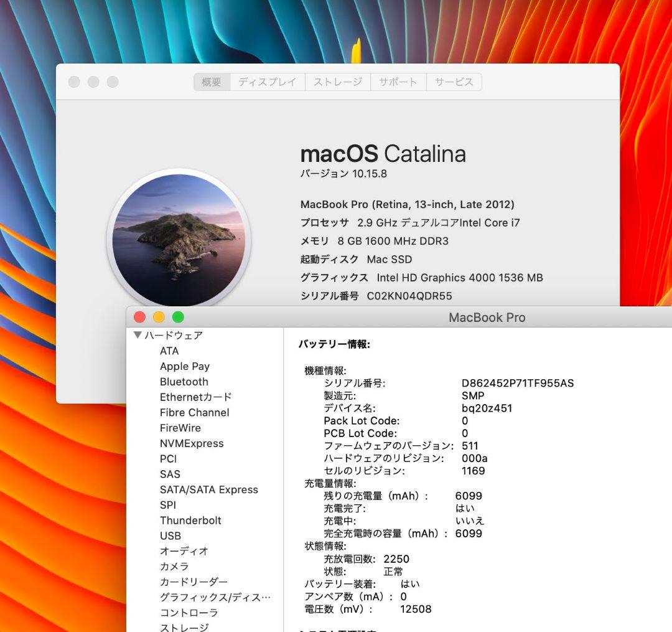Maximize the MacBook Pro window with green button

[179, 318]
